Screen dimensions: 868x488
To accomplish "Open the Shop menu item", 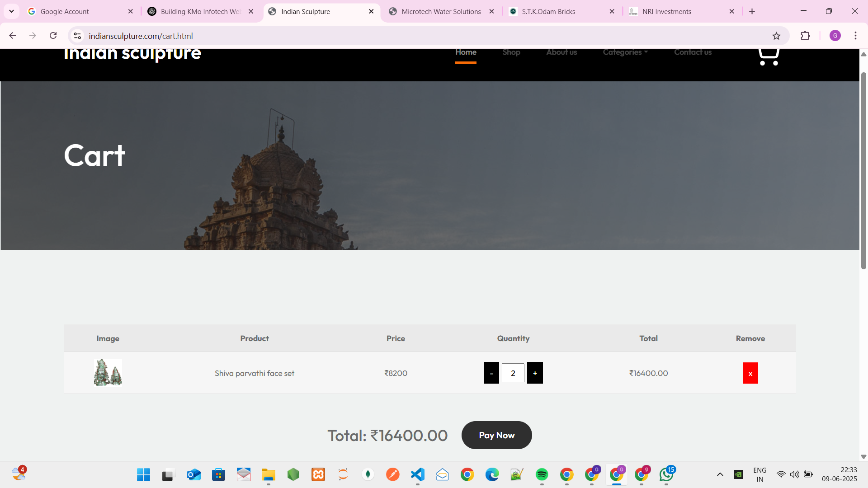I will coord(511,52).
